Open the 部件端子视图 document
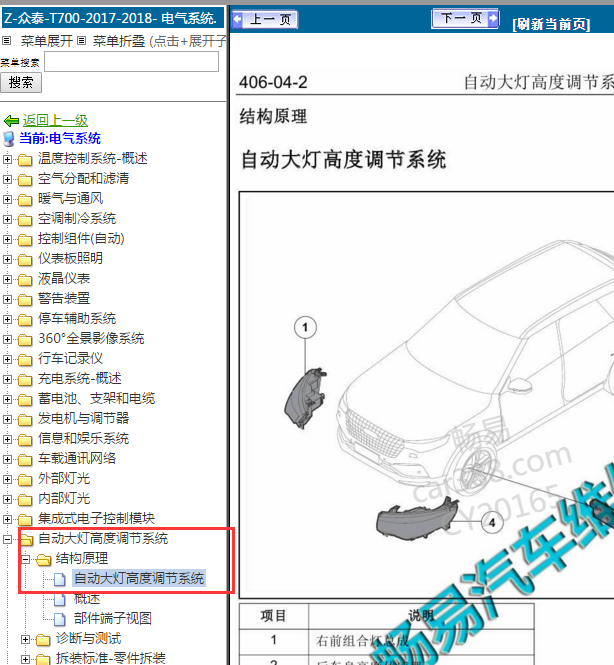The width and height of the screenshot is (614, 665). [113, 618]
